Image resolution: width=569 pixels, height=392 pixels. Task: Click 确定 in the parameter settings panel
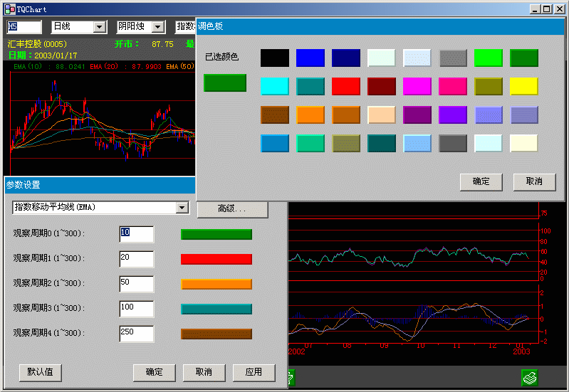(155, 372)
